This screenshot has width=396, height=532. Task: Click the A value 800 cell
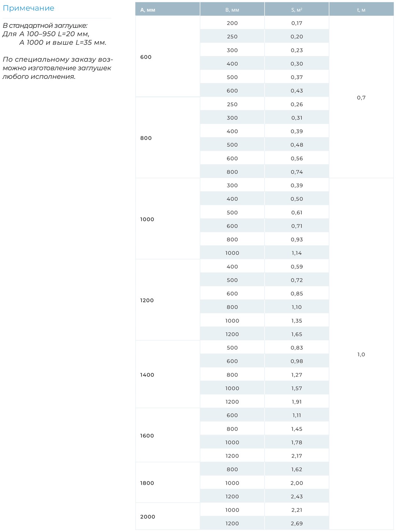(x=168, y=138)
